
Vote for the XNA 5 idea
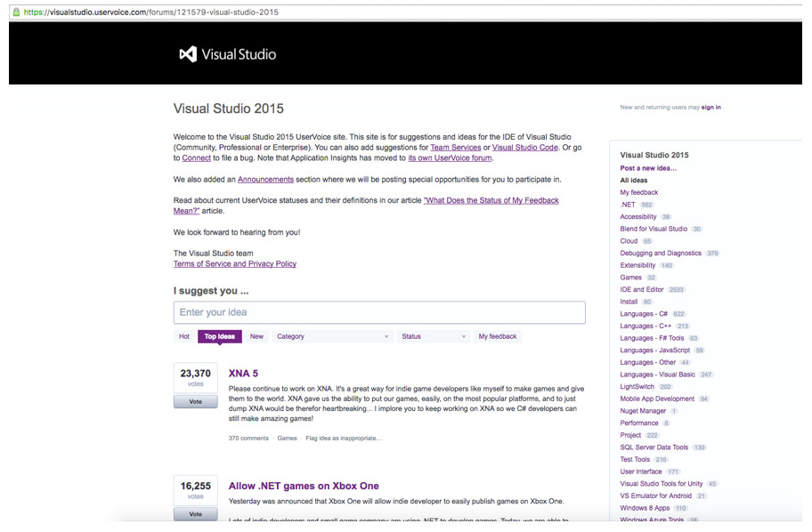tap(195, 401)
